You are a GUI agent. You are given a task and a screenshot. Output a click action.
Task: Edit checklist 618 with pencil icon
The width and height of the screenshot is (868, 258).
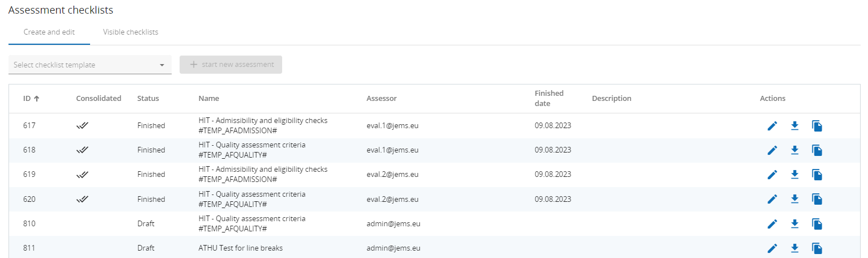(x=772, y=150)
